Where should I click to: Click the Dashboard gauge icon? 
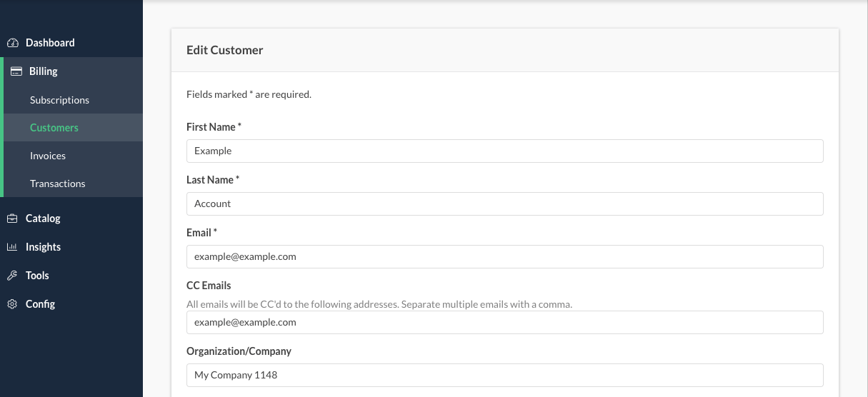[x=12, y=43]
